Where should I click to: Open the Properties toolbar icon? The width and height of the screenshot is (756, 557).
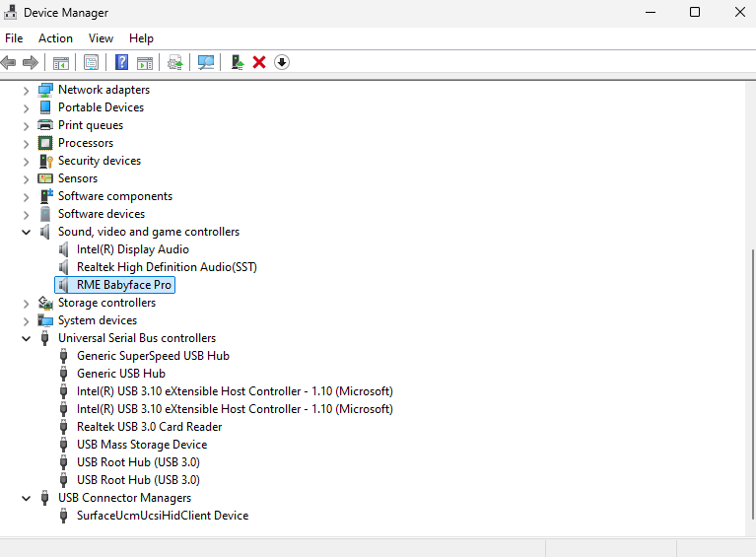pos(91,62)
